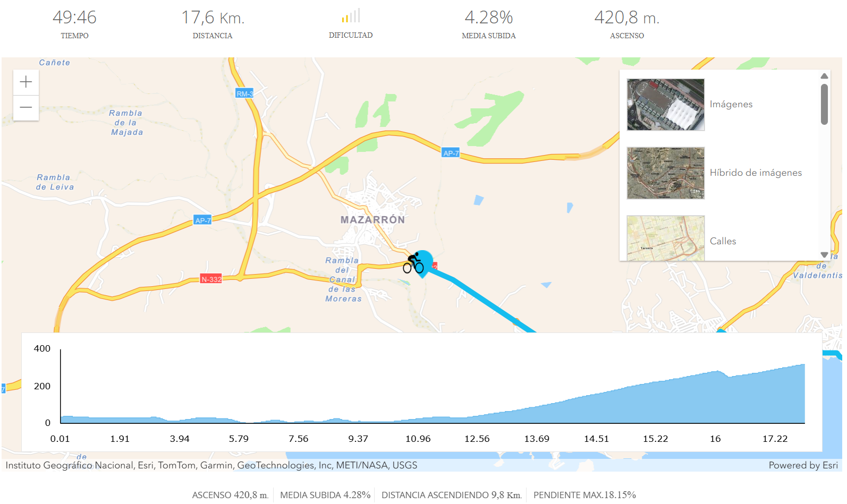
Task: Enable the Híbrido de imágenes basemap
Action: (756, 173)
